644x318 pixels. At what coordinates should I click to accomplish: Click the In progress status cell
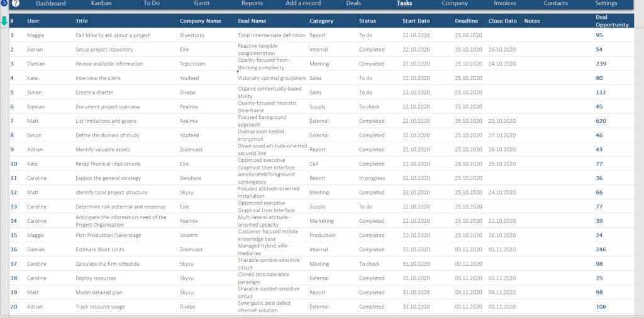[371, 178]
